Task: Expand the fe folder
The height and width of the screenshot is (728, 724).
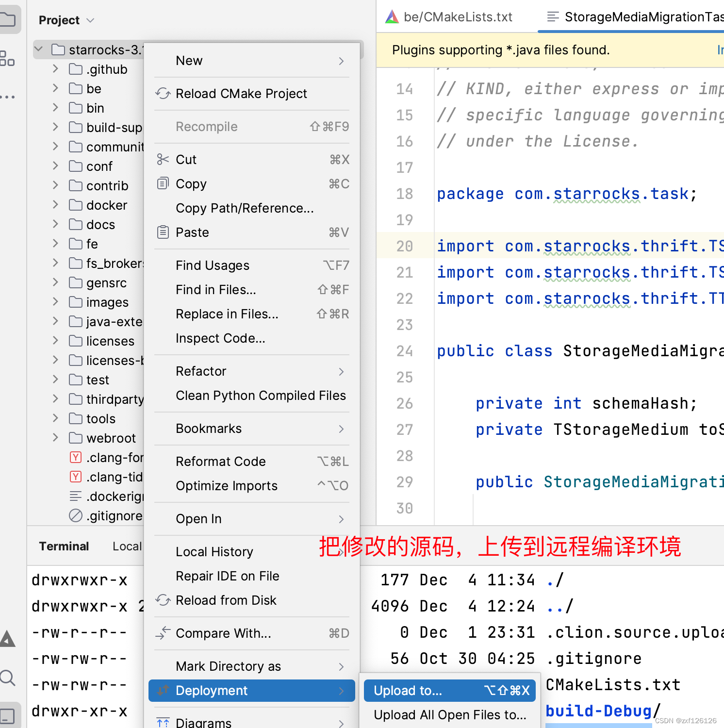Action: [55, 244]
